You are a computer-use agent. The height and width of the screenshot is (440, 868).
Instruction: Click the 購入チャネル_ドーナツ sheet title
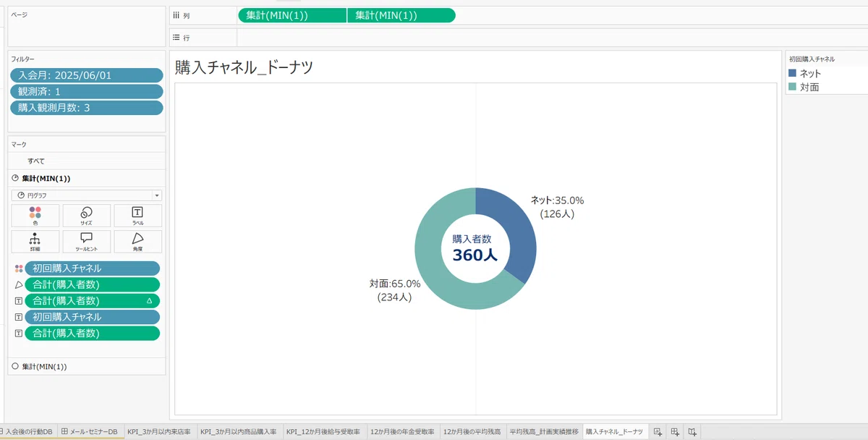(244, 68)
